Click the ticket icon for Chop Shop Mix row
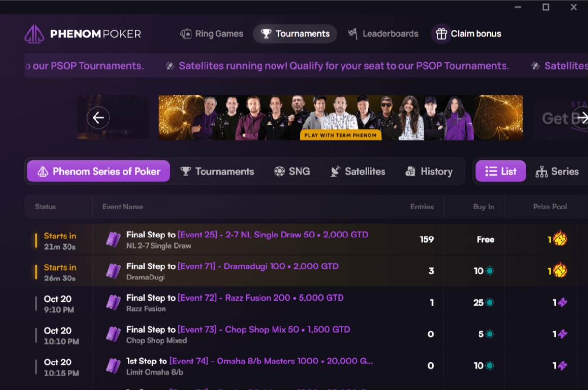 tap(113, 334)
